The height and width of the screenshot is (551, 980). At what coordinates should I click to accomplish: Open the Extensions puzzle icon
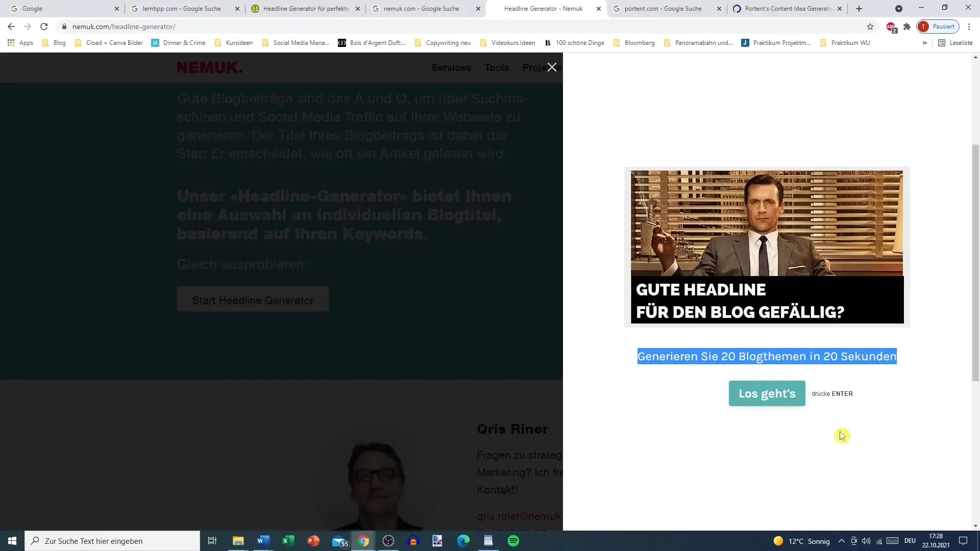[907, 27]
